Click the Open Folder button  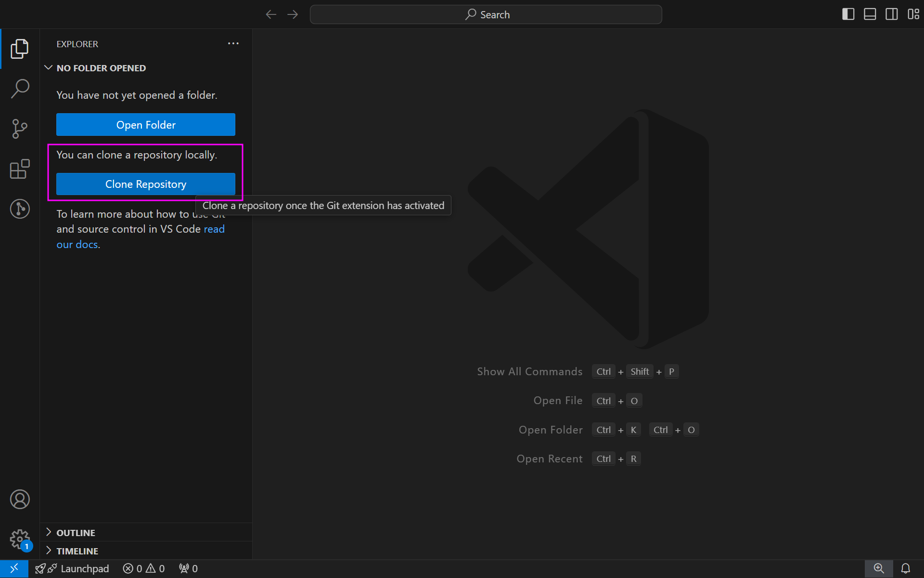pyautogui.click(x=146, y=125)
